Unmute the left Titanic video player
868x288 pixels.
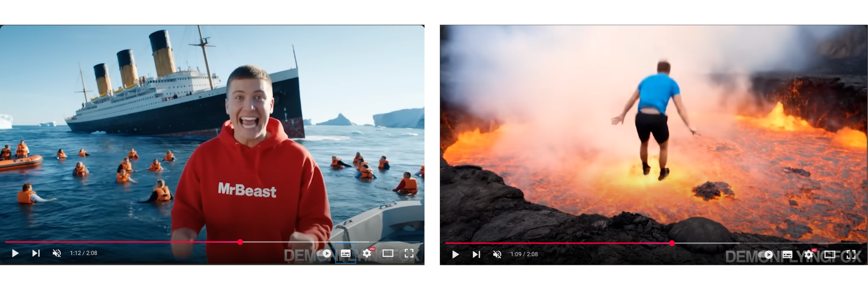tap(57, 253)
